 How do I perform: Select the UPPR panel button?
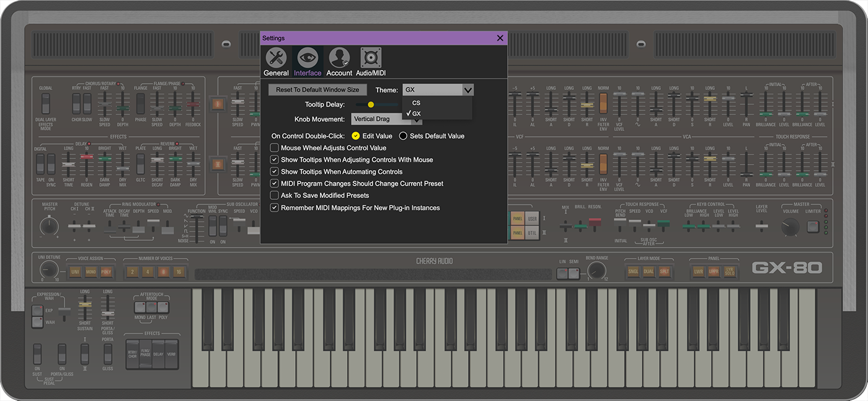pos(714,271)
